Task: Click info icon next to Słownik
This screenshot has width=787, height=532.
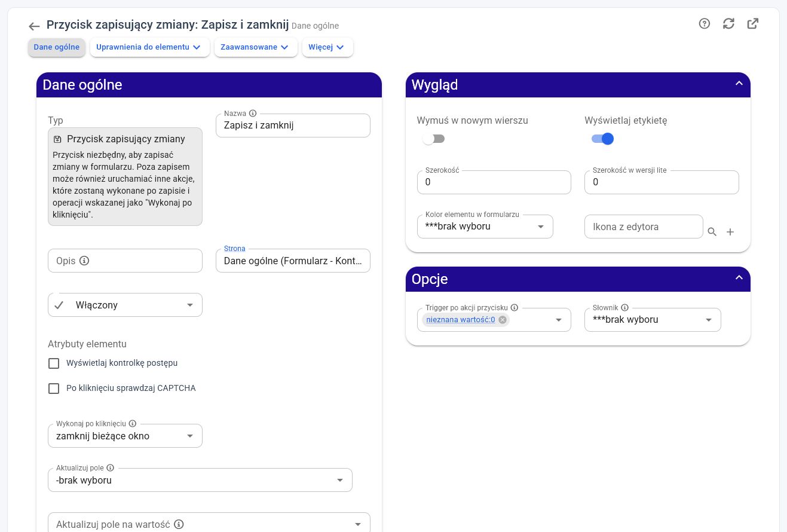Action: click(x=625, y=308)
